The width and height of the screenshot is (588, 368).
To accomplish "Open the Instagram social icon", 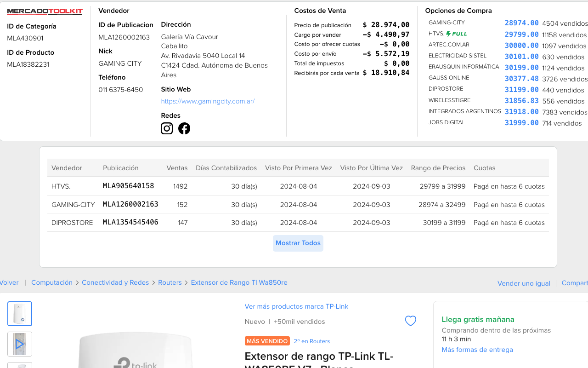I will point(167,128).
